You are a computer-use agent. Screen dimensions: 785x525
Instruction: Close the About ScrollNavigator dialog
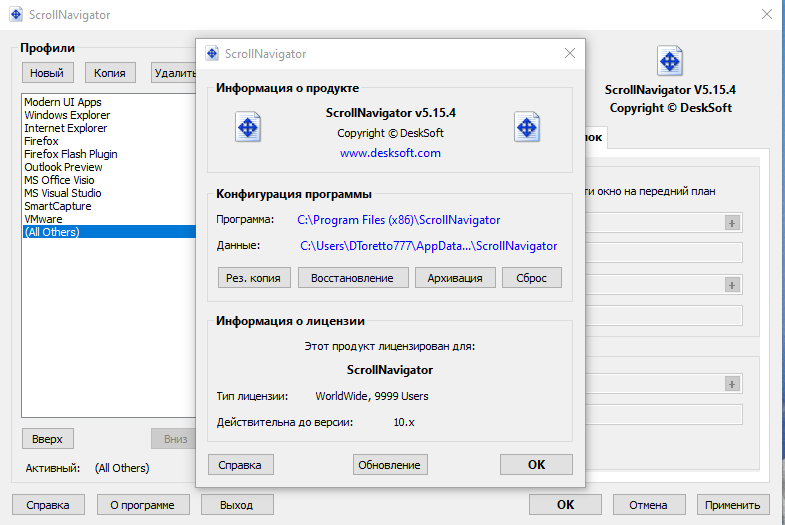(570, 53)
